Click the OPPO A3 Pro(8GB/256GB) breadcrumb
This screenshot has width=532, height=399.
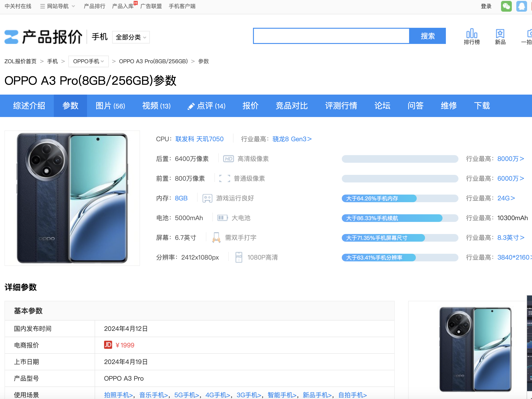pos(153,61)
